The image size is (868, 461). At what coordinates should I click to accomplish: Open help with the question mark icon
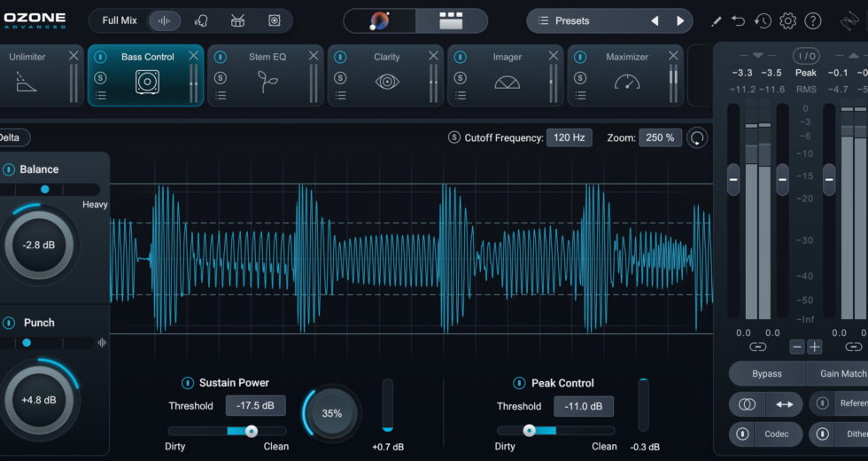pos(813,21)
